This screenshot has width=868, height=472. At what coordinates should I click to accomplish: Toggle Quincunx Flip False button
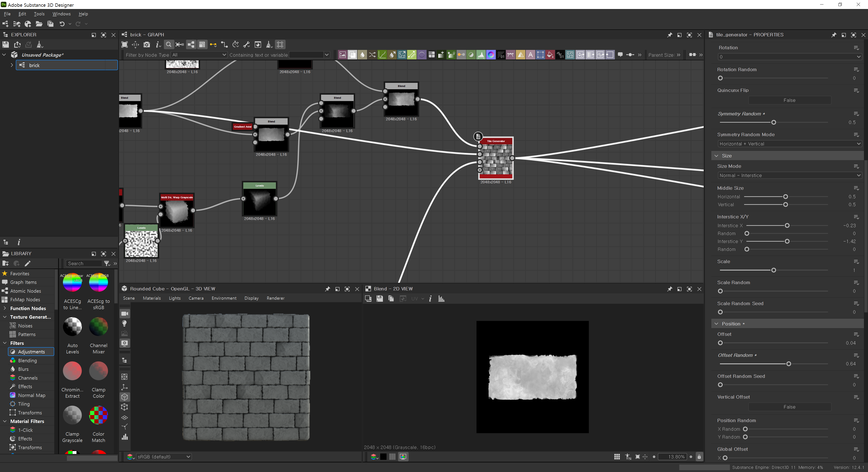[789, 100]
